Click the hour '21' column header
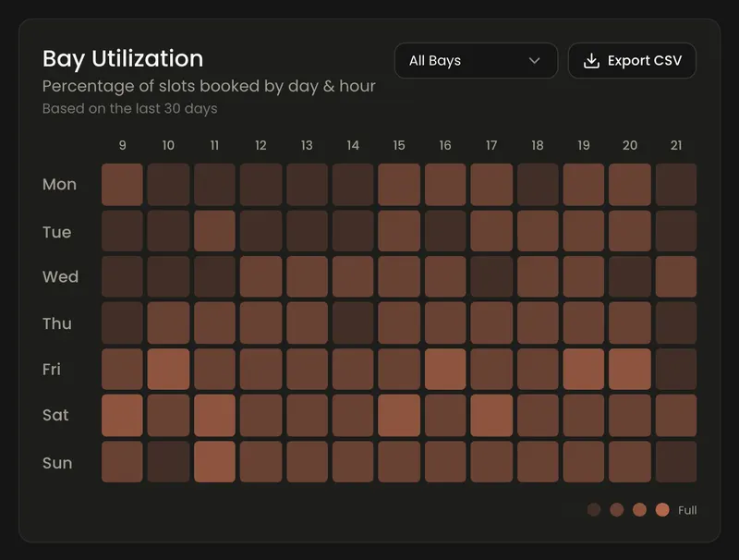Image resolution: width=739 pixels, height=560 pixels. 676,145
